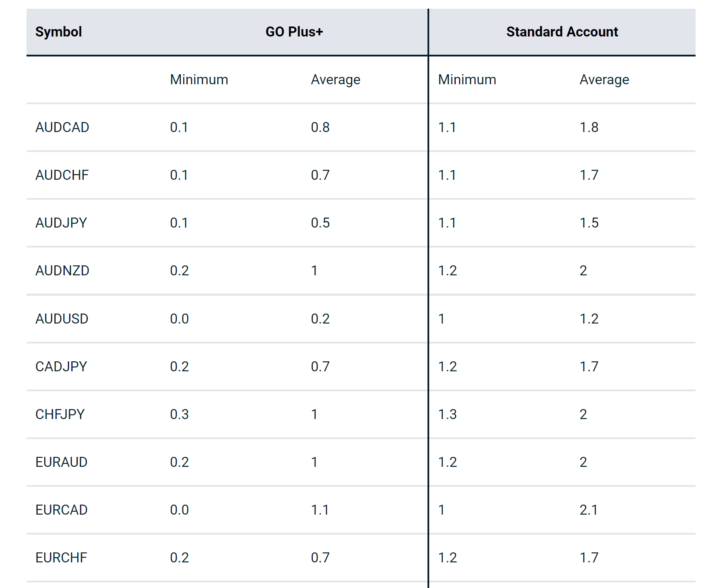Select the AUDUSD symbol cell
This screenshot has height=588, width=709.
(x=62, y=319)
